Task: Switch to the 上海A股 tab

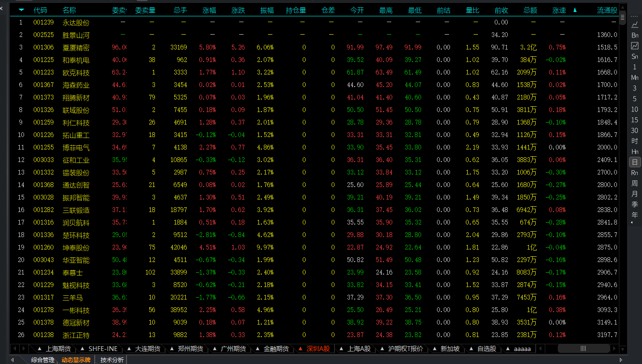Action: [359, 349]
